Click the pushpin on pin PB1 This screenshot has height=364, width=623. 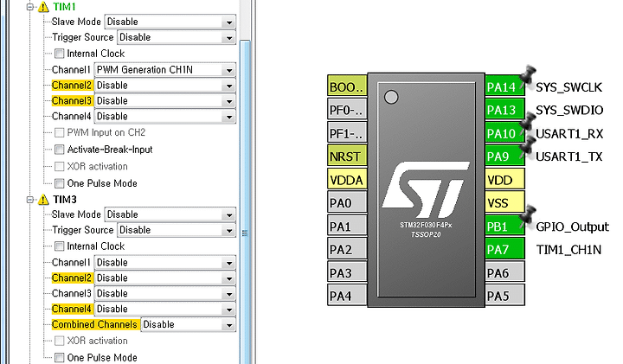tap(528, 214)
